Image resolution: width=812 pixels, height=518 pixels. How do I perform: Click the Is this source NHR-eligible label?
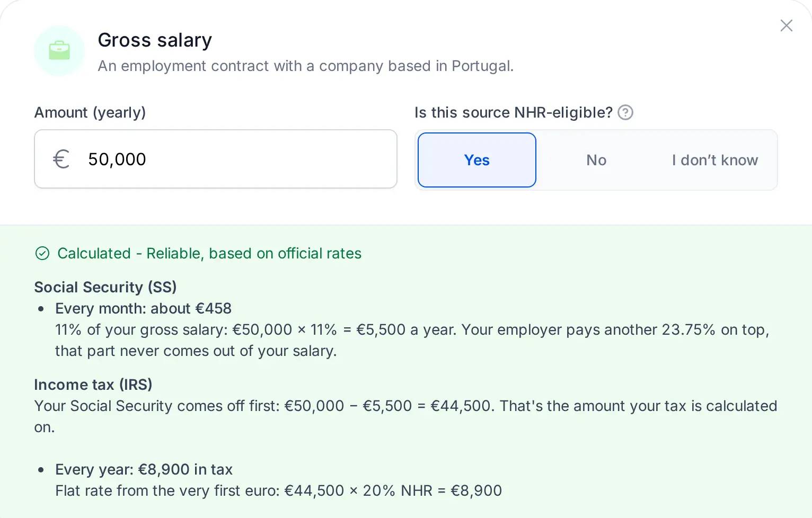(514, 112)
